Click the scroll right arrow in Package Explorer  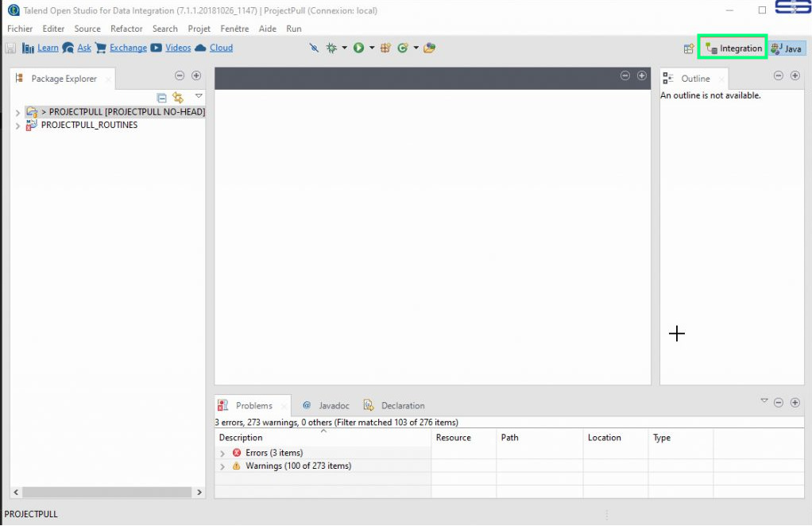(199, 493)
